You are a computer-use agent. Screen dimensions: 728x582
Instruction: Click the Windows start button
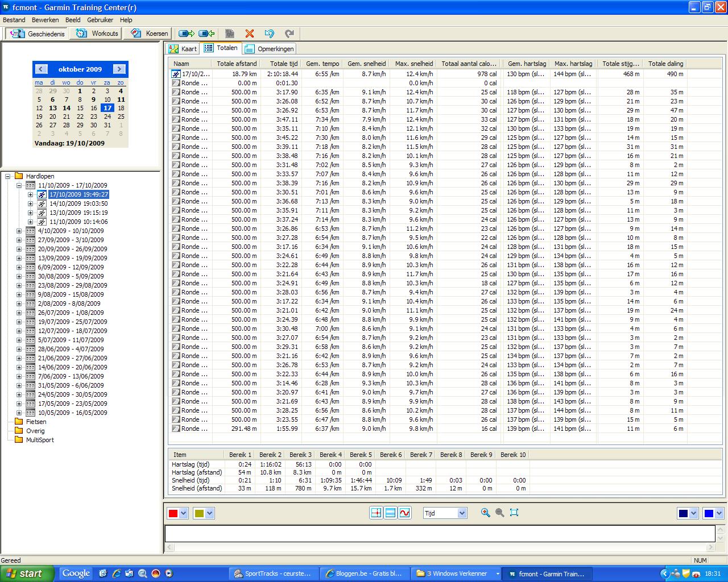(x=27, y=573)
